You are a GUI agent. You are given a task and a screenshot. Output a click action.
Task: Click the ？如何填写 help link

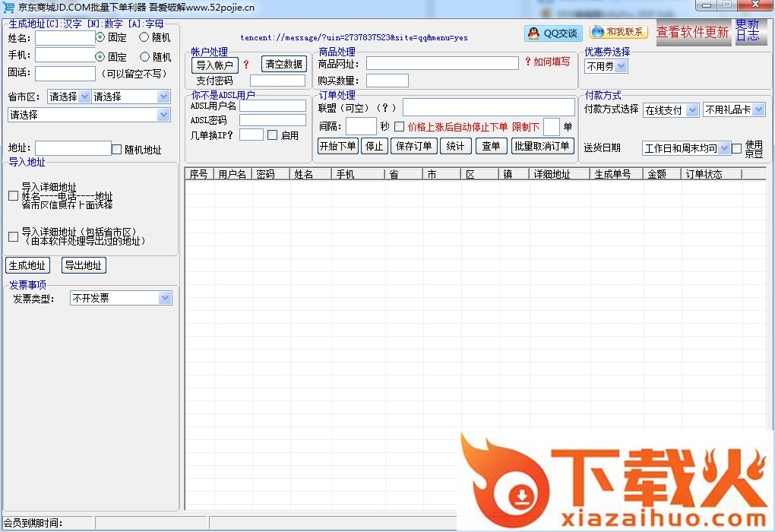[547, 62]
